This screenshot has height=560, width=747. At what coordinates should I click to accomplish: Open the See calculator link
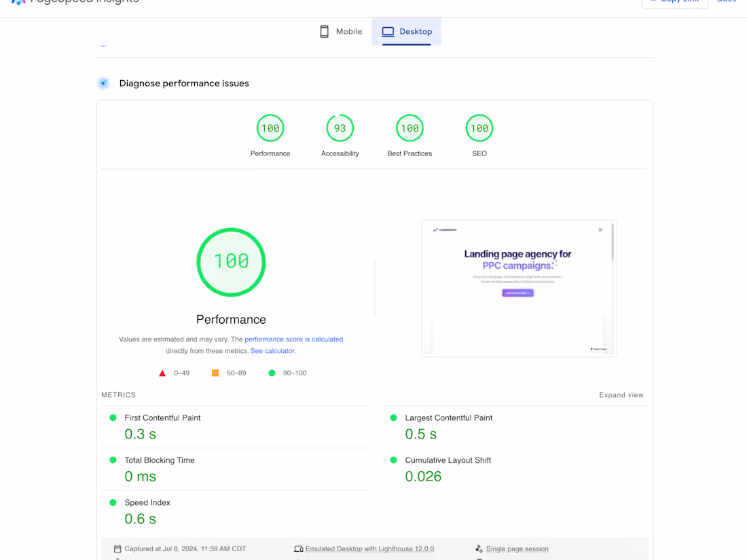tap(272, 351)
